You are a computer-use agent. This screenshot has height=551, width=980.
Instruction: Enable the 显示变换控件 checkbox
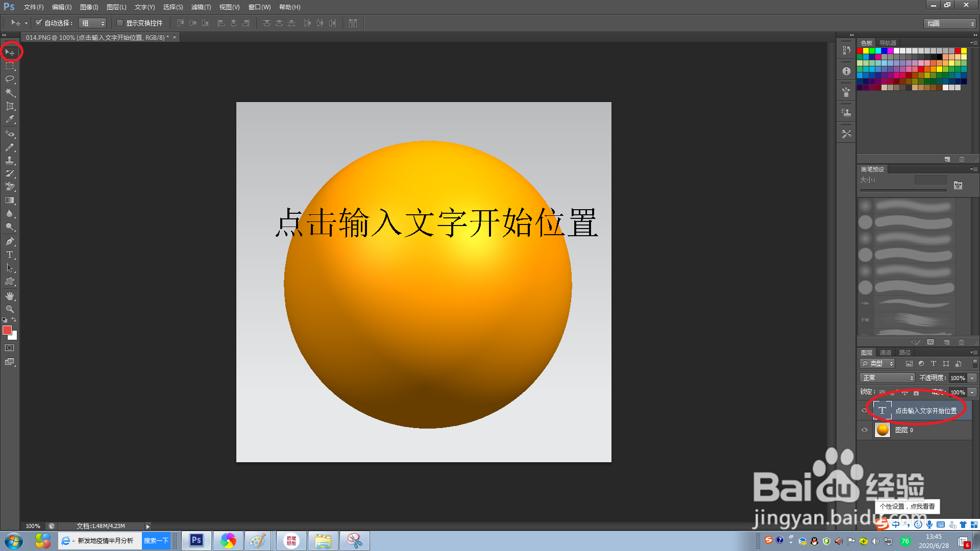120,23
